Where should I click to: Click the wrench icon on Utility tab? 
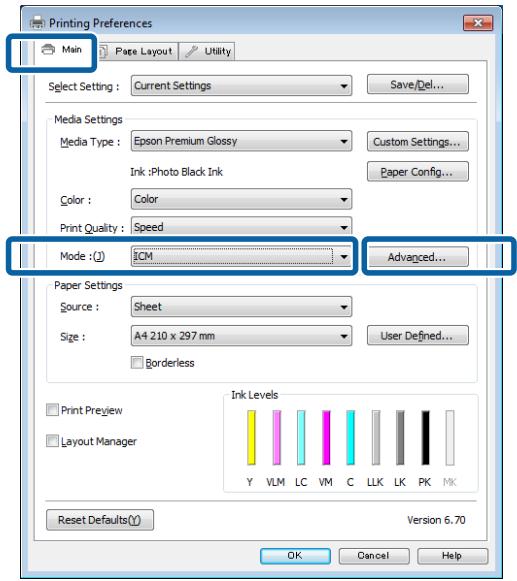click(191, 51)
